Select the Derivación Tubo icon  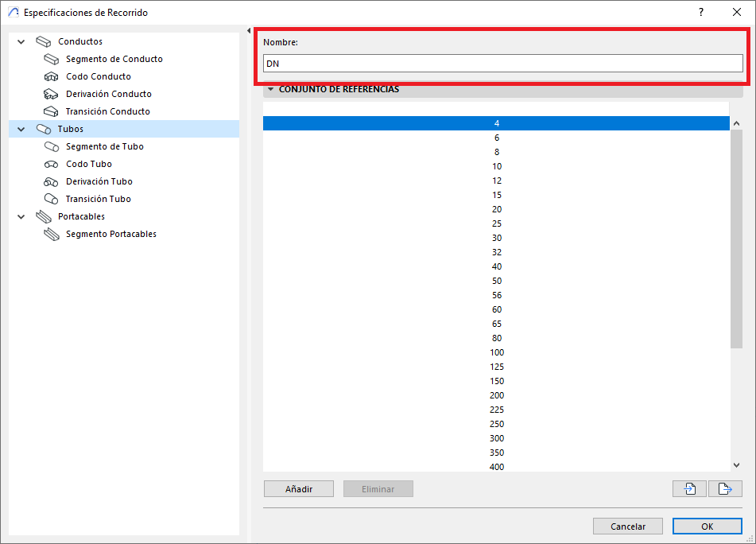pos(52,182)
